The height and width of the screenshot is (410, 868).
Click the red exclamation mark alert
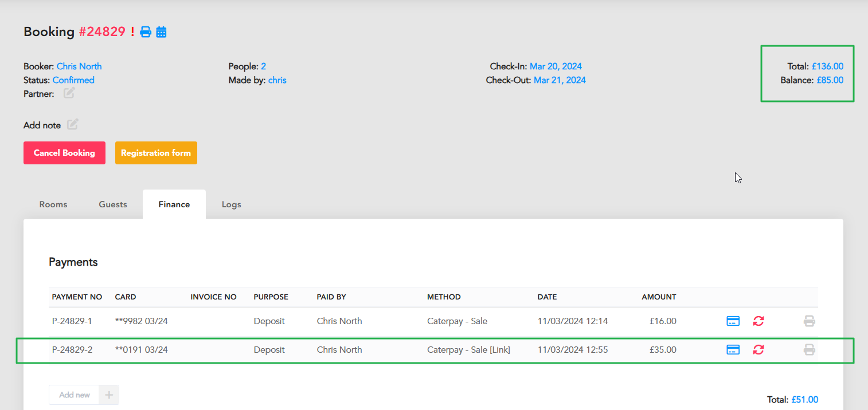(132, 32)
